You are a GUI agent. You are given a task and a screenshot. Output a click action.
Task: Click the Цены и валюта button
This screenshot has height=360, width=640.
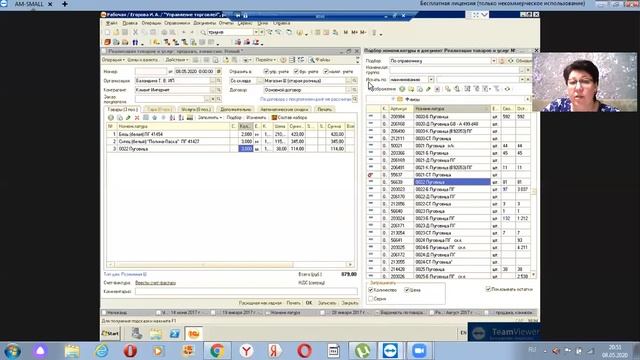click(x=142, y=60)
